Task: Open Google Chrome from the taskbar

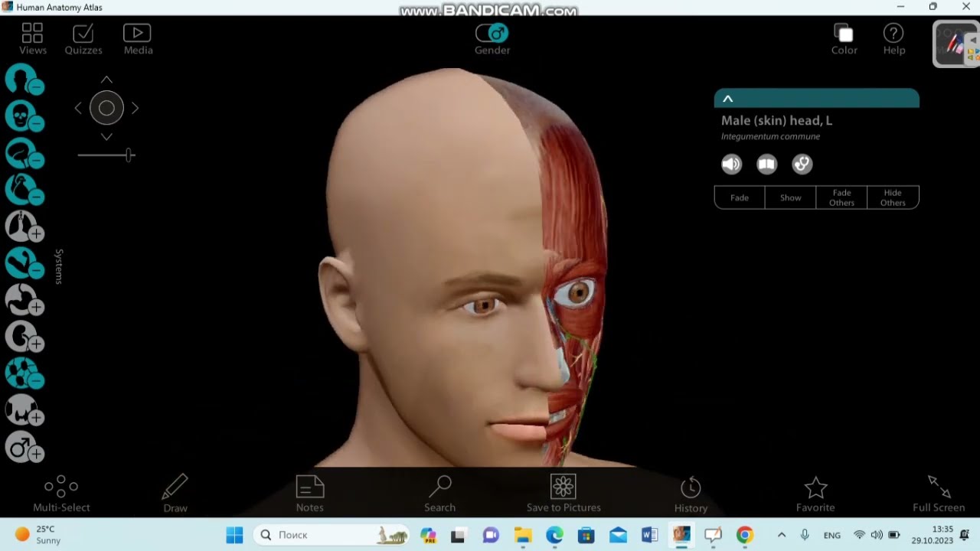Action: 745,535
